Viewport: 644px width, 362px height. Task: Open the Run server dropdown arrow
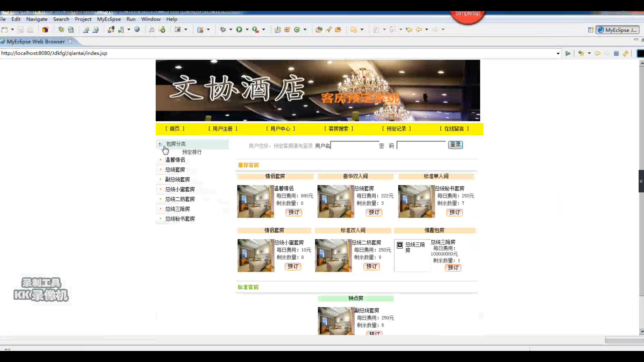pyautogui.click(x=129, y=29)
